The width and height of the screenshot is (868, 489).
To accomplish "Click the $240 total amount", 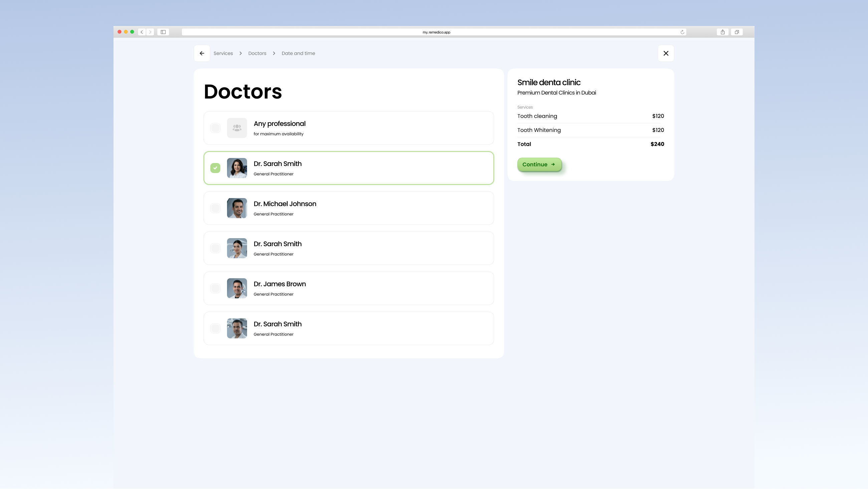I will click(657, 144).
